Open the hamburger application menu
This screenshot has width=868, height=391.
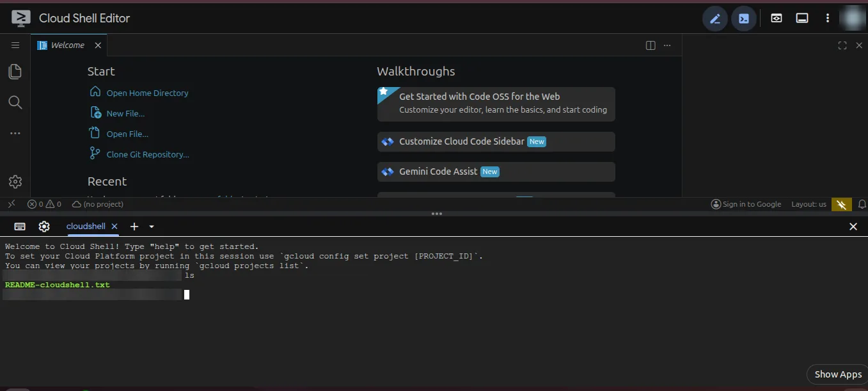click(15, 45)
